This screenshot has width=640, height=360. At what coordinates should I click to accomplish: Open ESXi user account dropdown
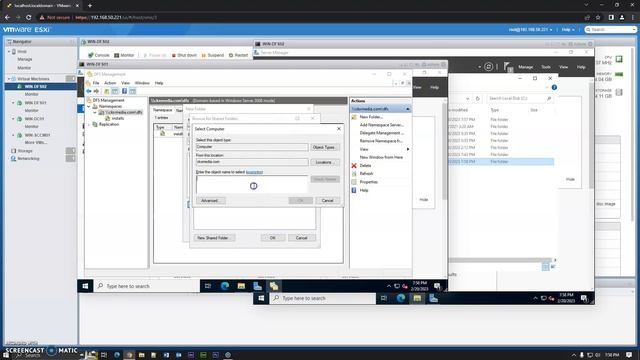click(x=530, y=30)
